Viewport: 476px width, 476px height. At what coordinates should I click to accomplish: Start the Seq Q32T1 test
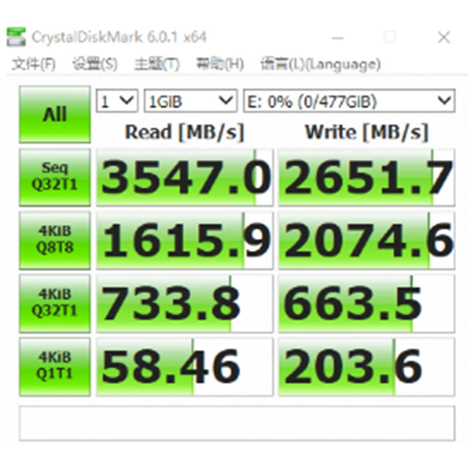55,177
